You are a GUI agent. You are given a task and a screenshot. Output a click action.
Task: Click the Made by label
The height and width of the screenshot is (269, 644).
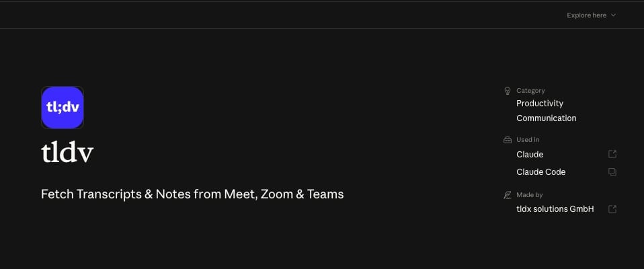coord(530,194)
